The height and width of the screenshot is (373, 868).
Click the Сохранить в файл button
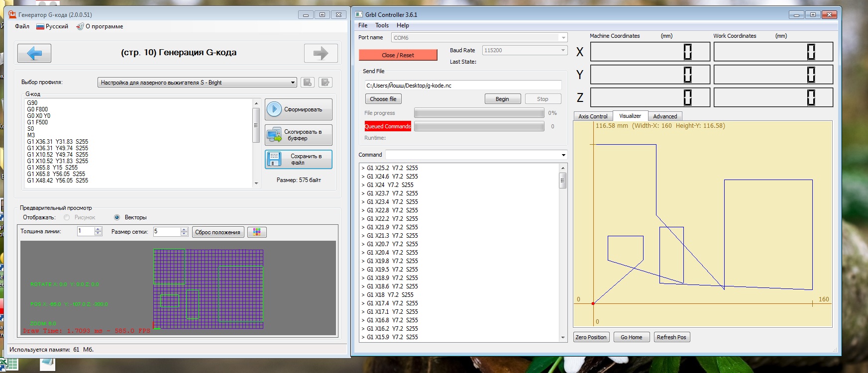[299, 159]
